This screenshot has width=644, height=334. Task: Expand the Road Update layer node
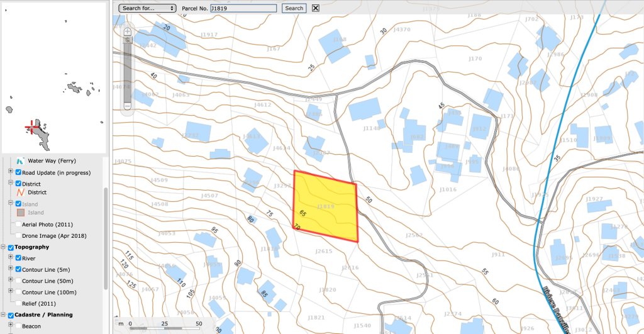[x=10, y=172]
